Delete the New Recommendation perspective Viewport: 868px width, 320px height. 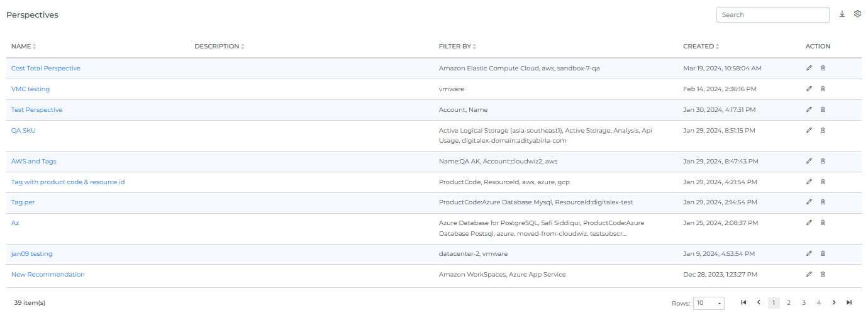pos(823,275)
